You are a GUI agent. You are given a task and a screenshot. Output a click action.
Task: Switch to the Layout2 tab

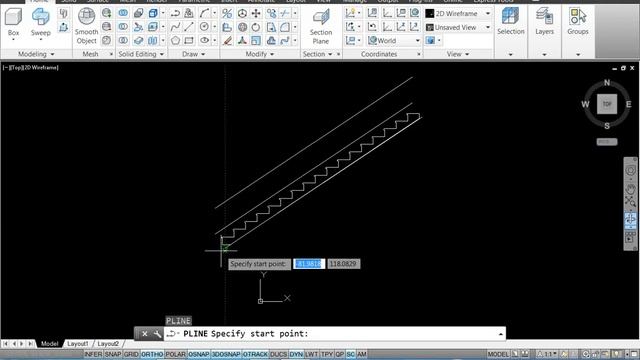pyautogui.click(x=108, y=344)
